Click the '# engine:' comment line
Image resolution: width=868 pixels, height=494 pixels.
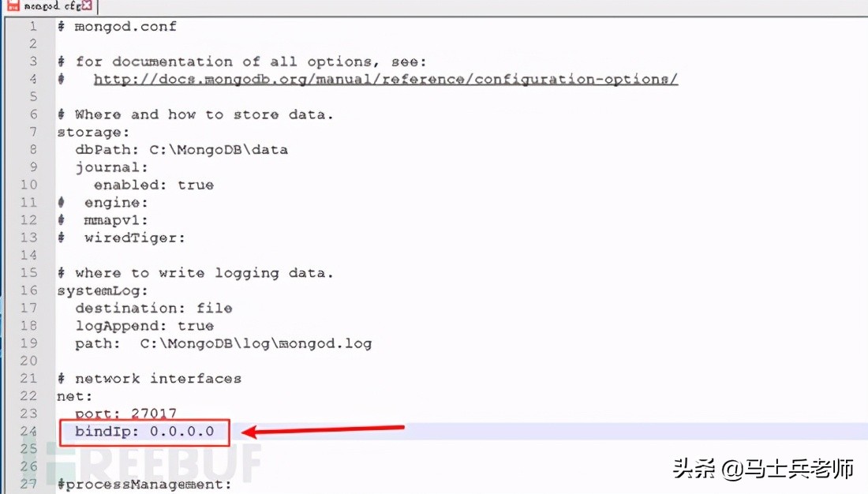(103, 203)
